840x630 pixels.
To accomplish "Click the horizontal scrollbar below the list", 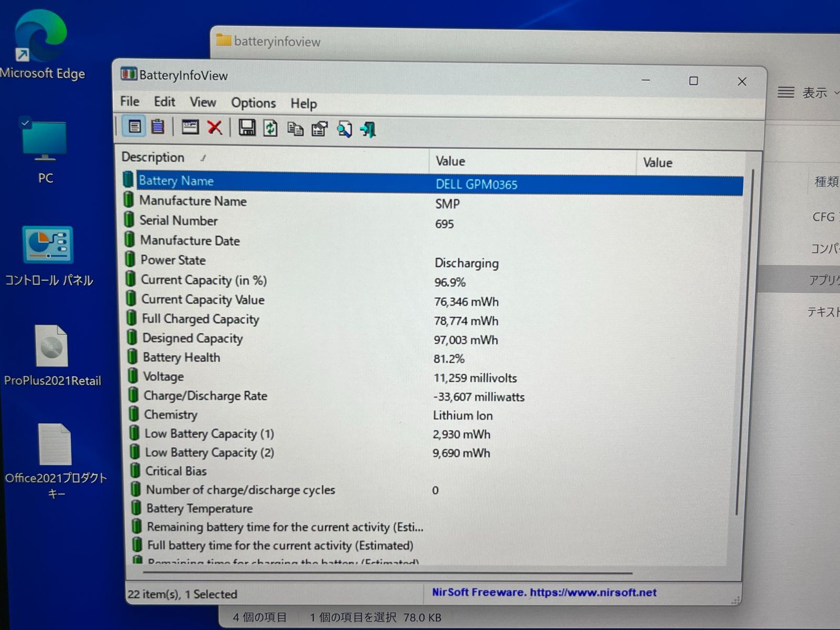I will click(388, 573).
